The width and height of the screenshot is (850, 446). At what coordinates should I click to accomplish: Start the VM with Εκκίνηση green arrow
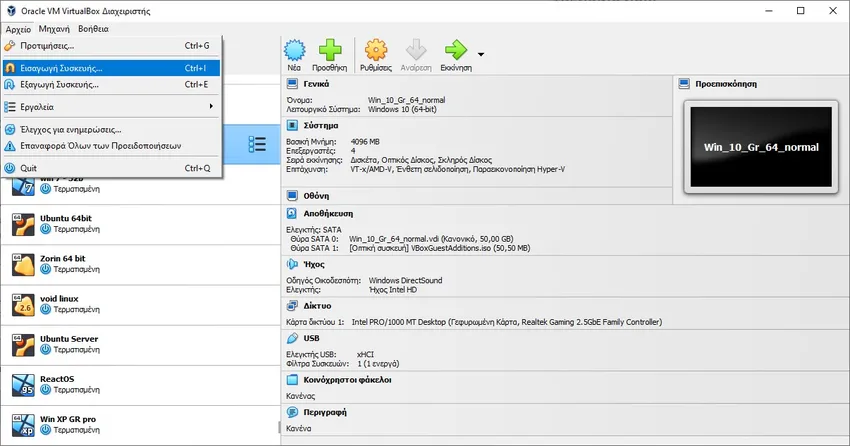(x=456, y=50)
